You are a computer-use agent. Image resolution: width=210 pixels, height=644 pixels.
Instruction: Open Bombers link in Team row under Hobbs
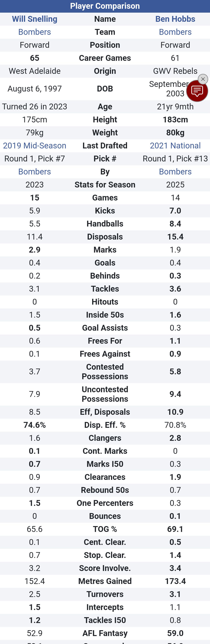[x=175, y=32]
